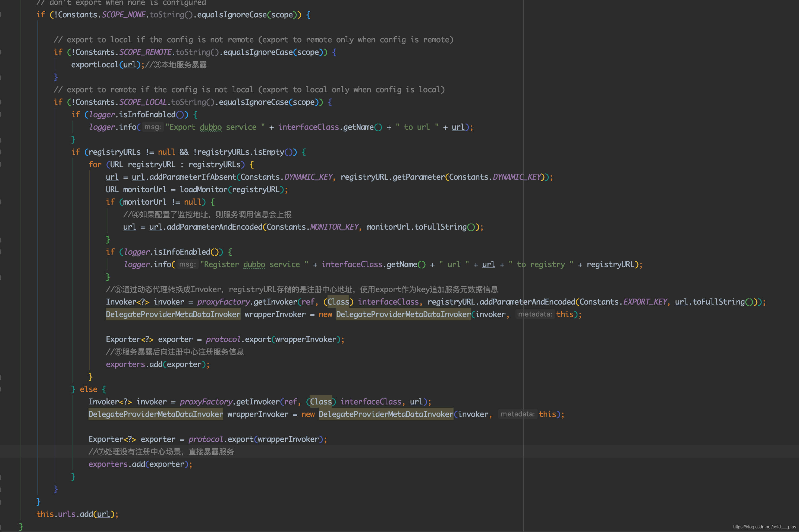Click loadMonitor(registryURL) call

tap(232, 190)
